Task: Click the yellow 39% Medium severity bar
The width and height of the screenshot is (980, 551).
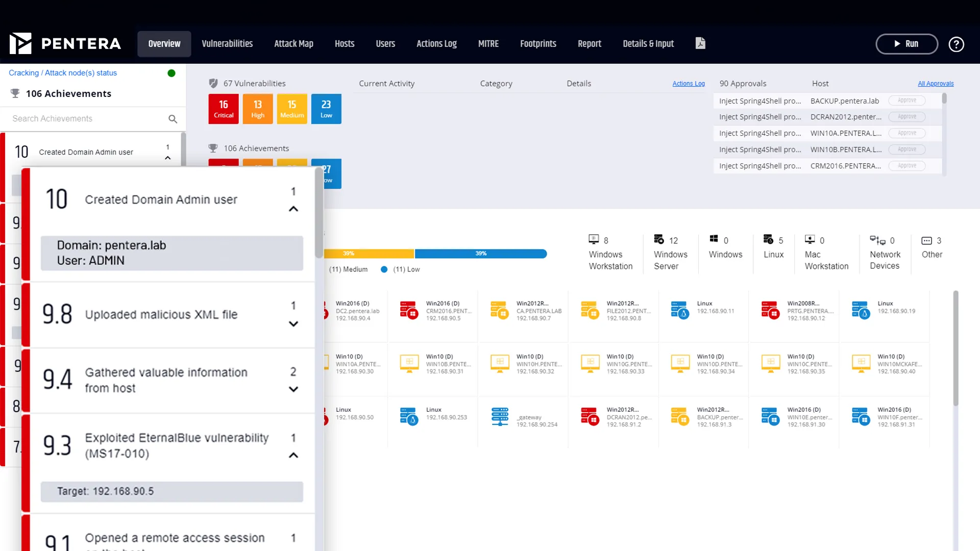Action: coord(369,254)
